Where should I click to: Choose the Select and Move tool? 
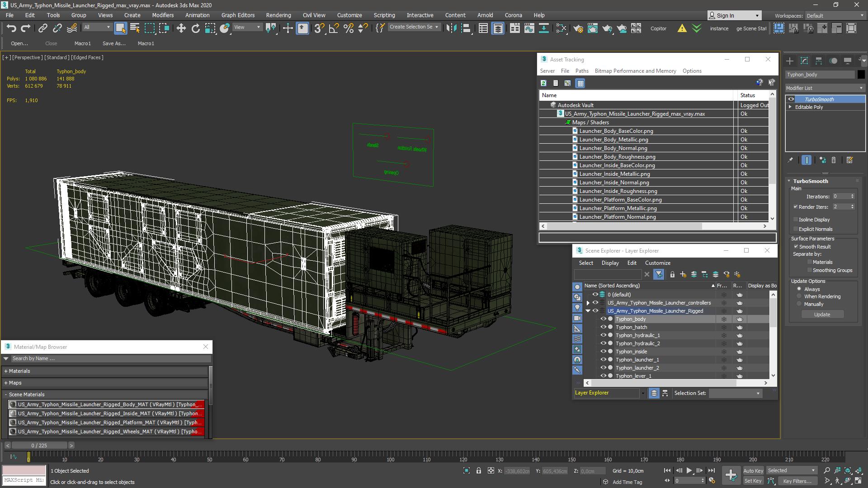coord(181,28)
